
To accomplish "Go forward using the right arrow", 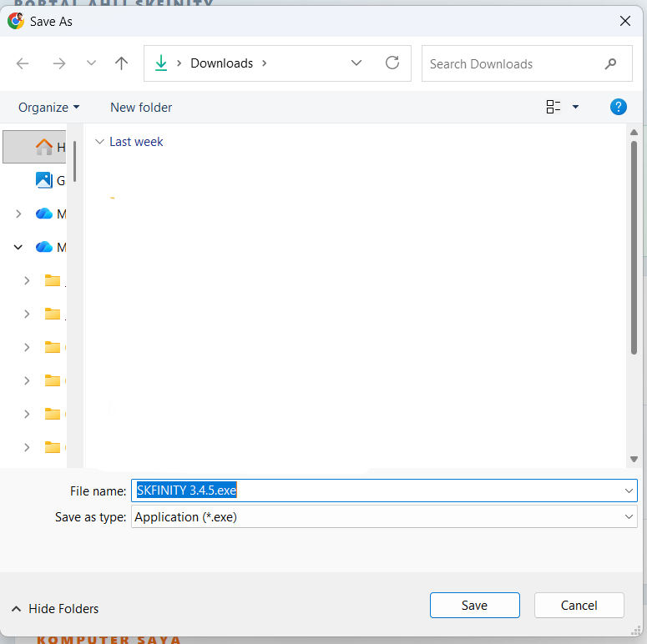I will (x=59, y=63).
